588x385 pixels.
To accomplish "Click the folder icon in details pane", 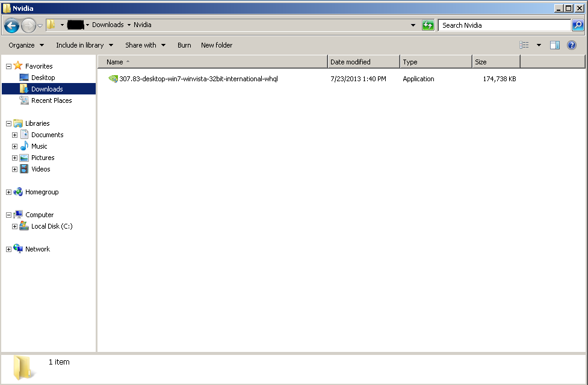I will [x=23, y=368].
